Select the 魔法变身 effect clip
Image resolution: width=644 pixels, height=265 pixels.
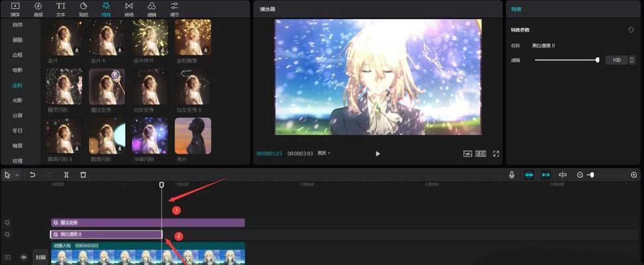[x=148, y=223]
